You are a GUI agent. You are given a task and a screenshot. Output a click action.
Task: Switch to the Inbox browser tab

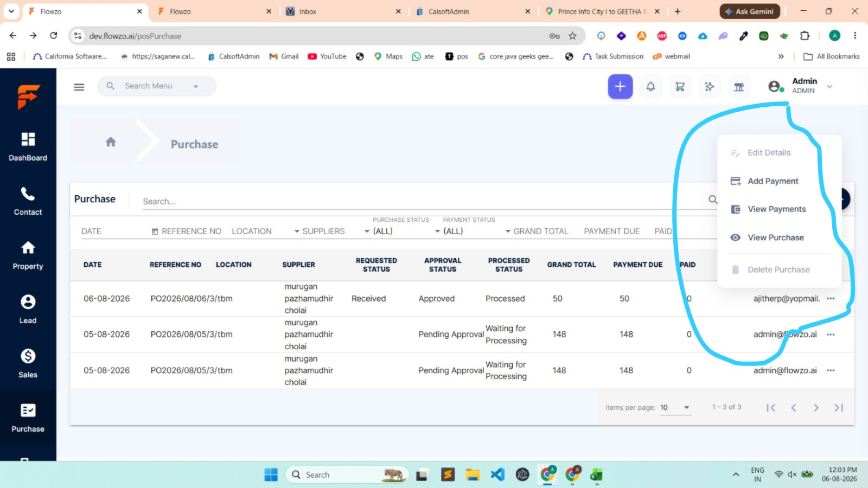pos(343,11)
